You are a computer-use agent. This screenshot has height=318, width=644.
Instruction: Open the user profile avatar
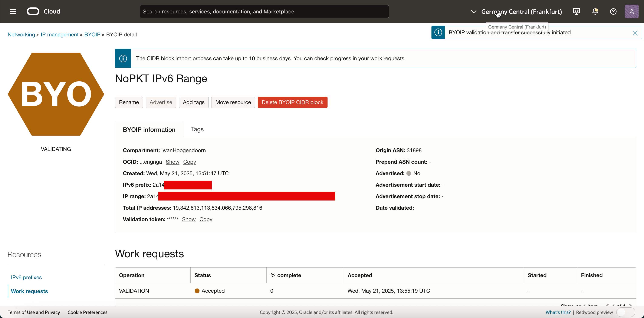tap(631, 11)
